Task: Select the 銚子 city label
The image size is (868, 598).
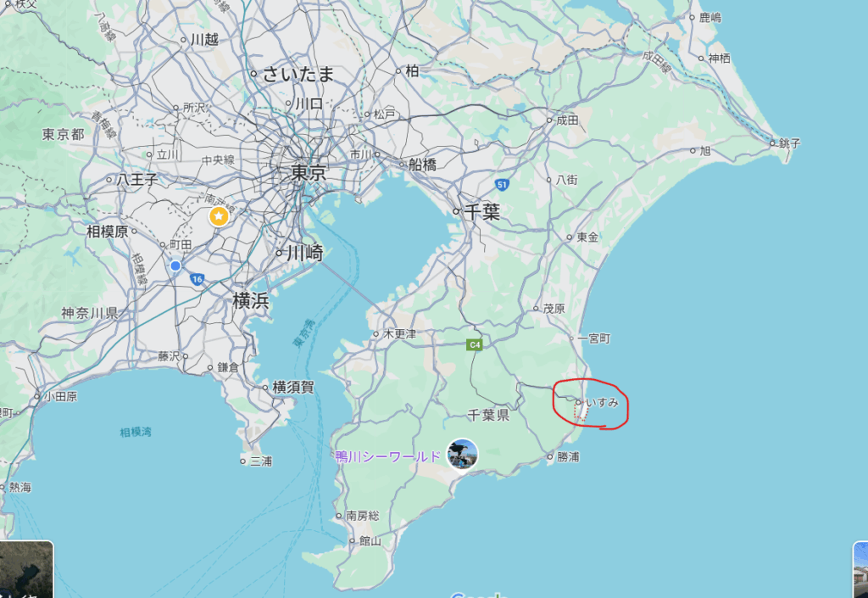Action: [x=790, y=143]
